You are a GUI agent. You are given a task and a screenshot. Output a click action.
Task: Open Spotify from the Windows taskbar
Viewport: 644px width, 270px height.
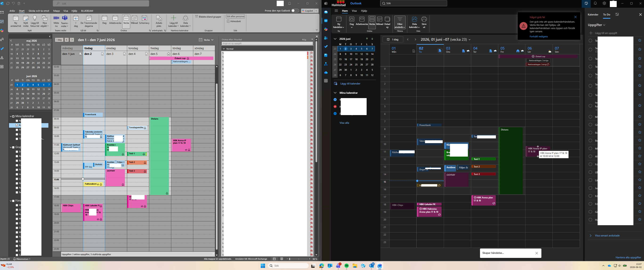click(347, 266)
